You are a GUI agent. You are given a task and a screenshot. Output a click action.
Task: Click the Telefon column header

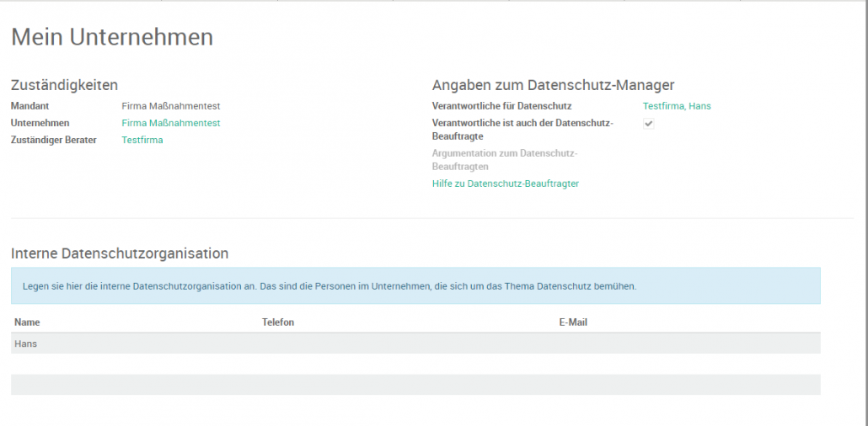pos(278,322)
